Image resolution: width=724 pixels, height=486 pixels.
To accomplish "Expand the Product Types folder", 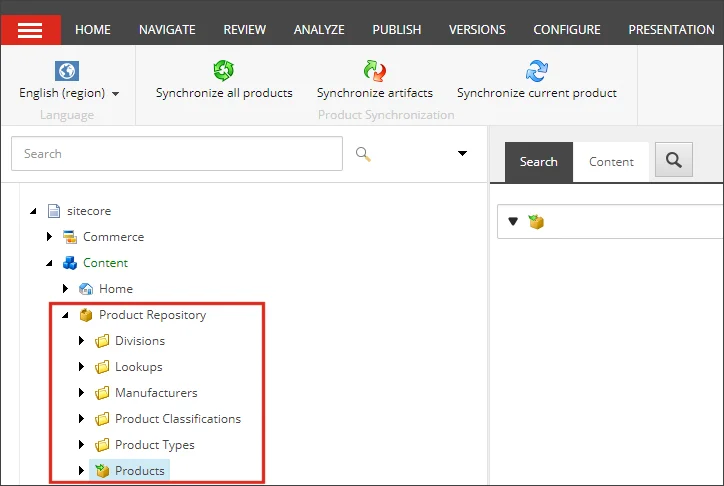I will pyautogui.click(x=82, y=444).
